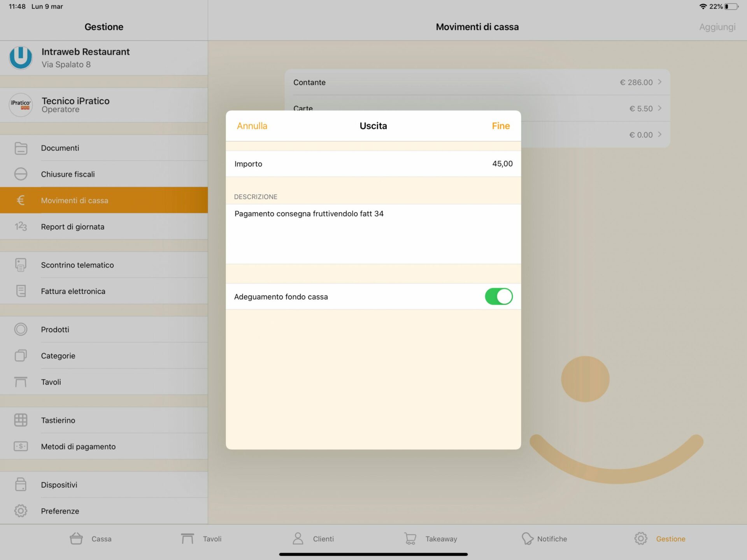
Task: Click the Carte € 5.50 amount
Action: [x=641, y=109]
